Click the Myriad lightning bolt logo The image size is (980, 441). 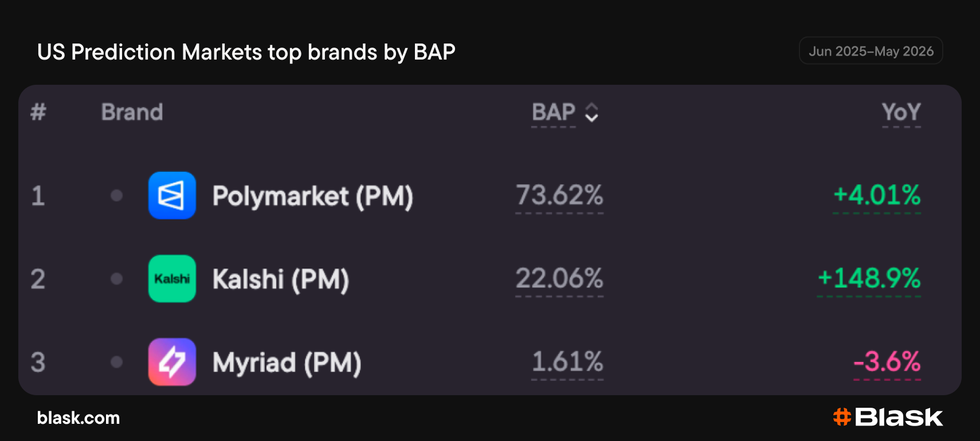click(x=172, y=362)
